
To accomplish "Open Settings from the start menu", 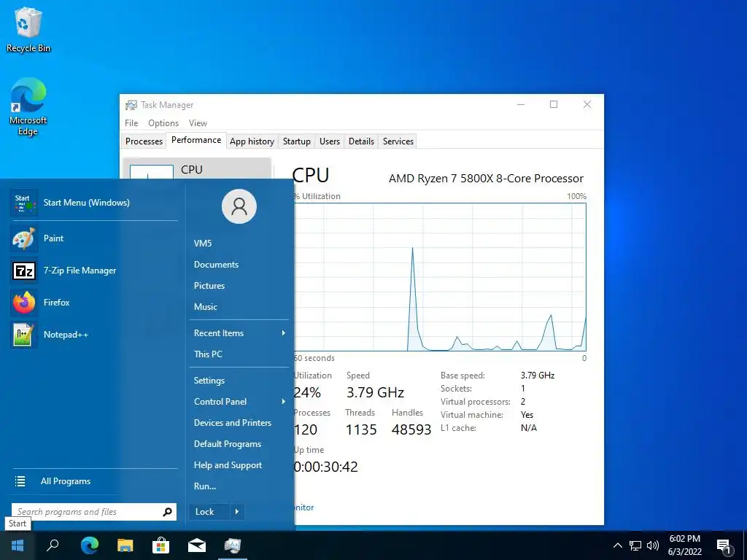I will coord(209,381).
